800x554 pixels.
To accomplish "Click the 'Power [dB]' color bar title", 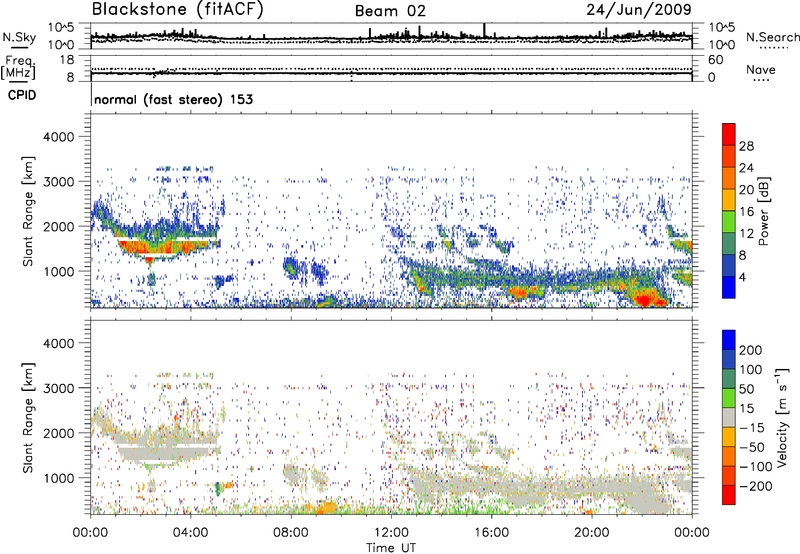I will [763, 211].
